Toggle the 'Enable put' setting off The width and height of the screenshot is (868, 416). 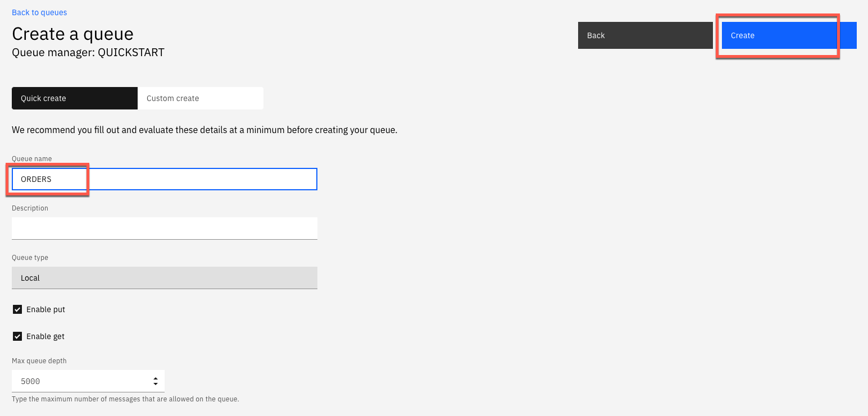(17, 309)
